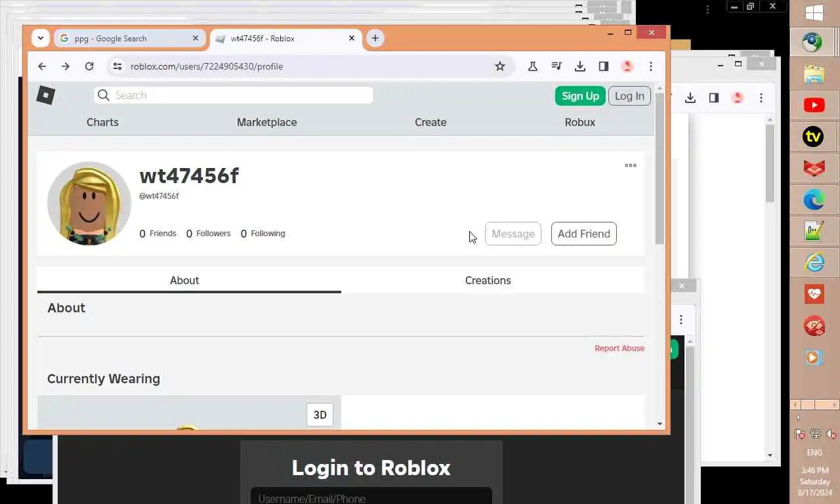Viewport: 840px width, 504px height.
Task: Open the YouTube taskbar icon
Action: [814, 105]
